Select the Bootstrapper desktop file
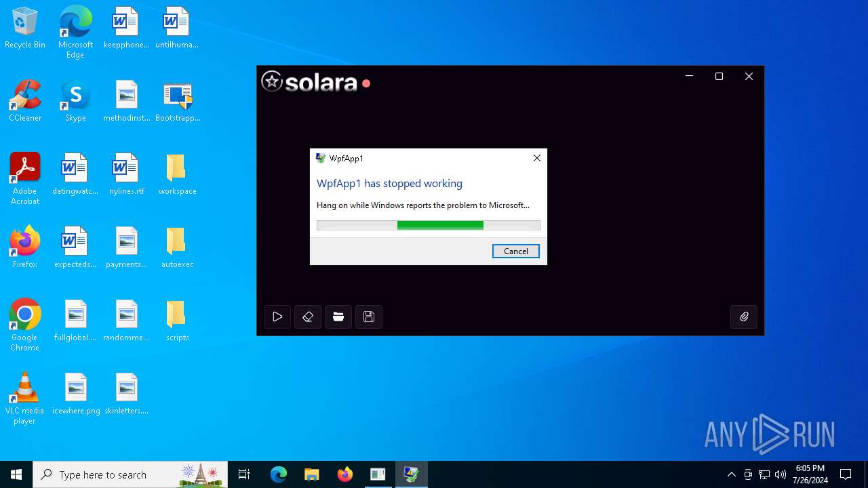The height and width of the screenshot is (488, 868). point(178,102)
